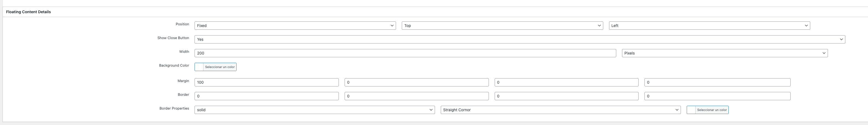Click the Width input field with 200
Image resolution: width=868 pixels, height=125 pixels.
tap(405, 53)
